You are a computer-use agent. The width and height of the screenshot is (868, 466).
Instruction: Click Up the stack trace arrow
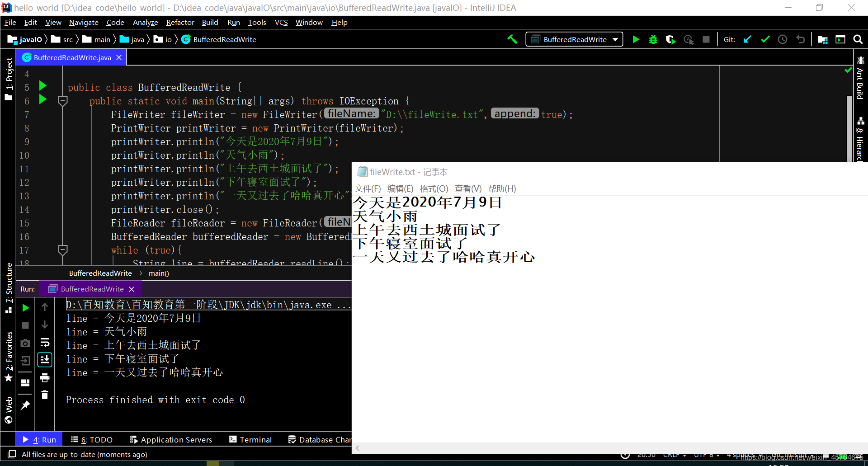tap(45, 307)
